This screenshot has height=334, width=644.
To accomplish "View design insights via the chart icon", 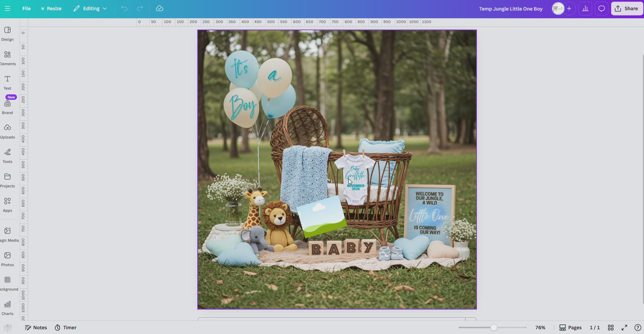I will click(x=585, y=8).
